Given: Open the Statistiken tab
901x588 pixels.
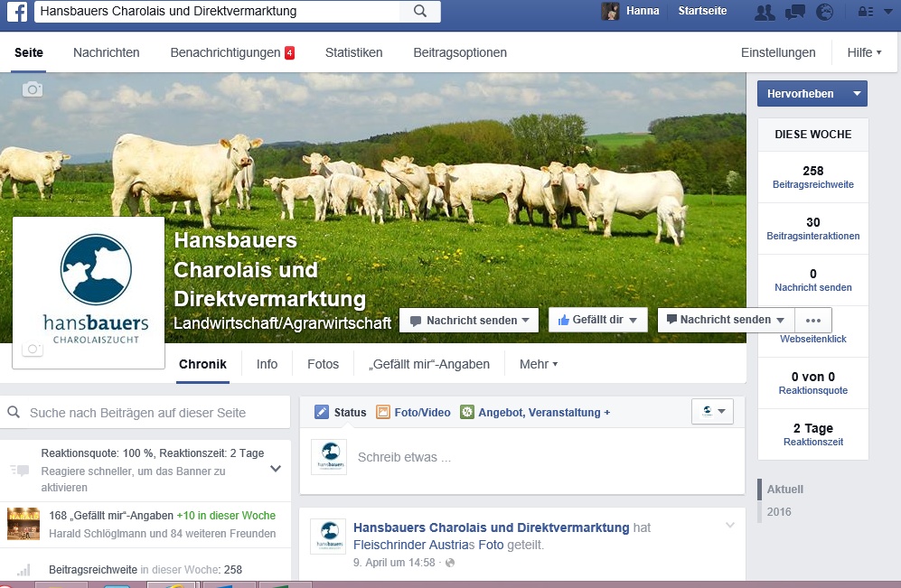Looking at the screenshot, I should coord(354,52).
